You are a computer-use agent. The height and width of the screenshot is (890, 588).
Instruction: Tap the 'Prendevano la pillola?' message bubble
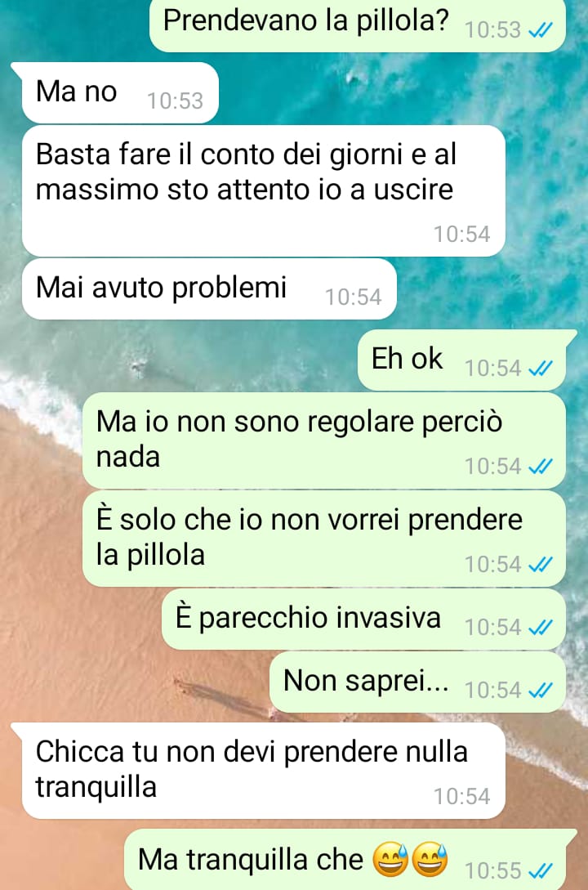tap(357, 25)
